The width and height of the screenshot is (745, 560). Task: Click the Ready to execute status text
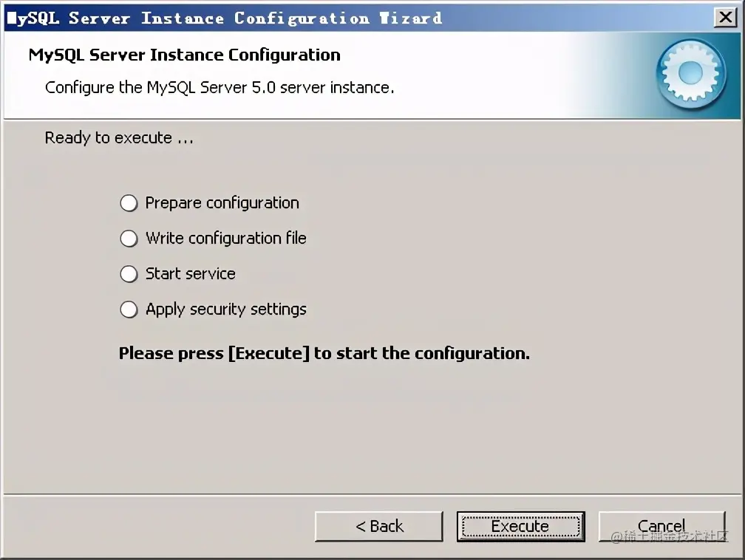pos(119,137)
